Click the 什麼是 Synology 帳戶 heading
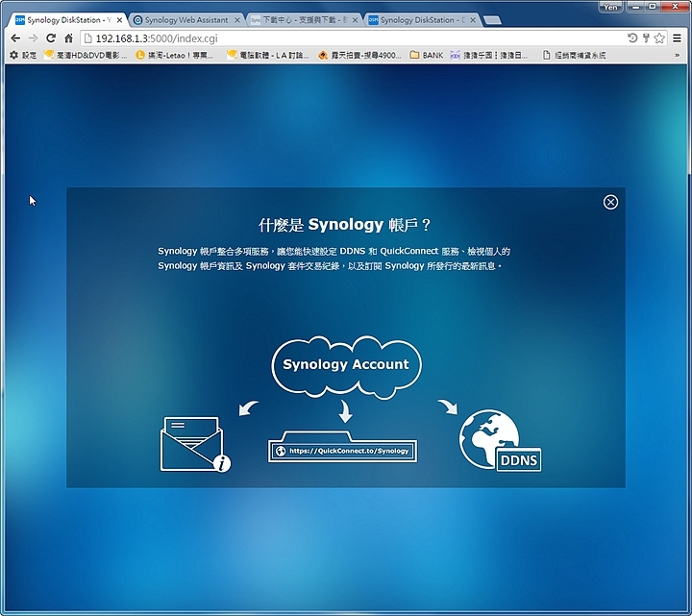The image size is (692, 616). [345, 225]
